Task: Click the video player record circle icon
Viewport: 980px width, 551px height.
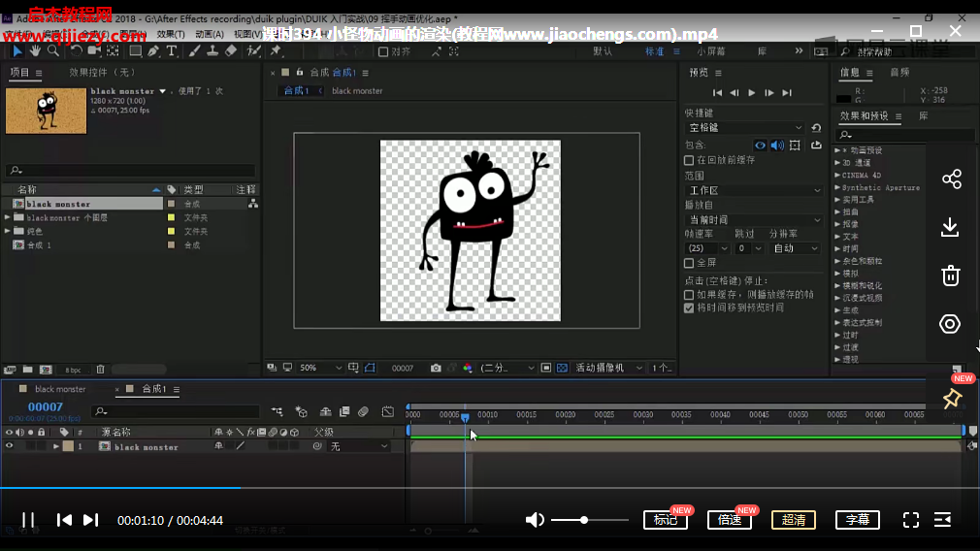Action: [x=950, y=324]
